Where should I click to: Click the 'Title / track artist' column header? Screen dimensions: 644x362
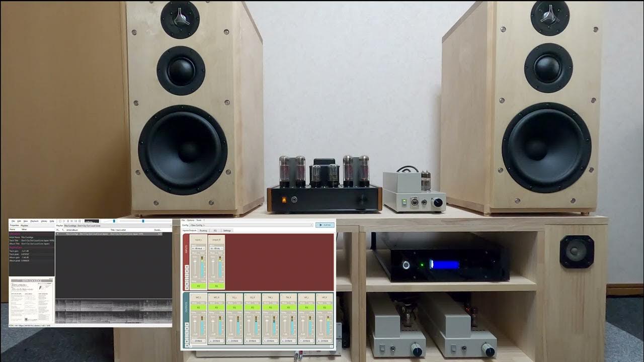[118, 230]
